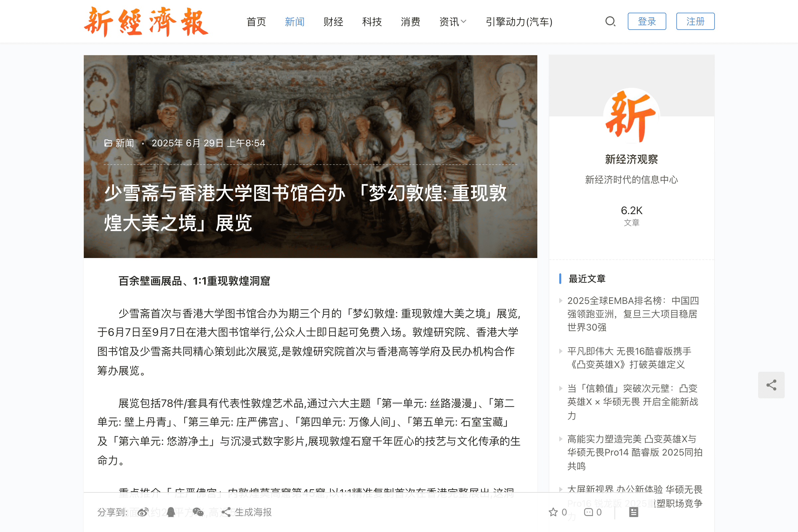Open the 首页 nav item
798x532 pixels.
(x=256, y=22)
